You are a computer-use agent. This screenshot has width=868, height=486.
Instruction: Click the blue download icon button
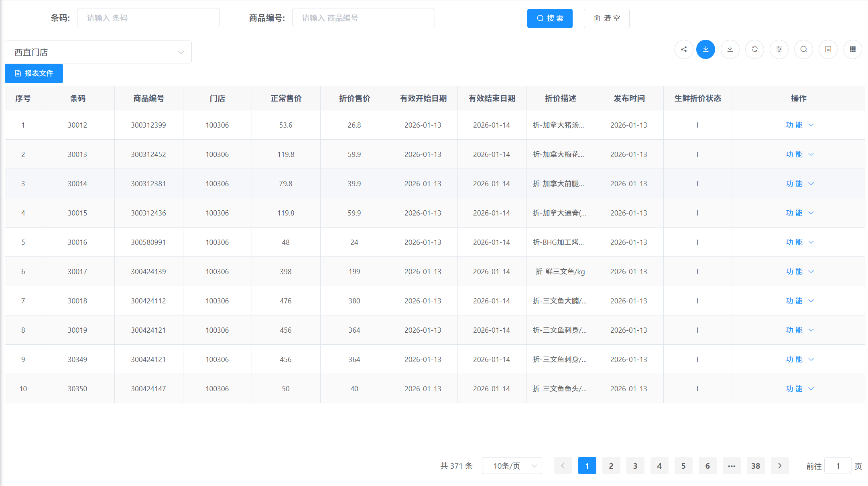point(705,49)
